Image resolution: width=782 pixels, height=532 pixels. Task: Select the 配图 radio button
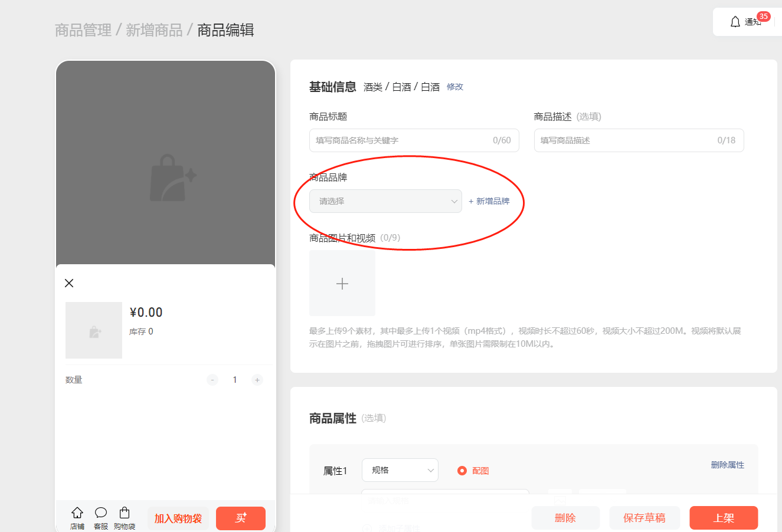coord(462,471)
